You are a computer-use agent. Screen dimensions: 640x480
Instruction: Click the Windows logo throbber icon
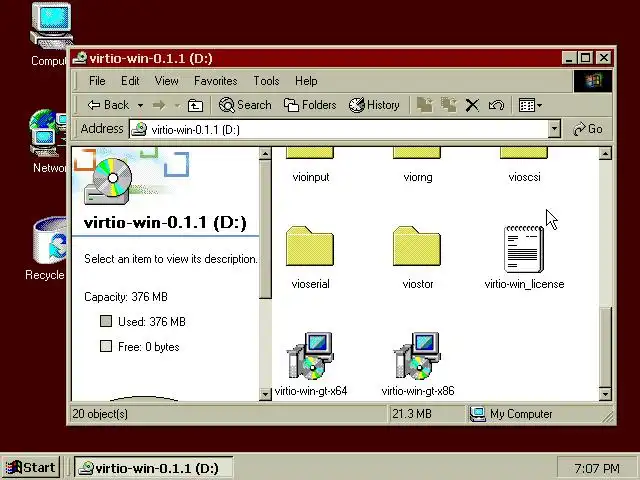[593, 81]
